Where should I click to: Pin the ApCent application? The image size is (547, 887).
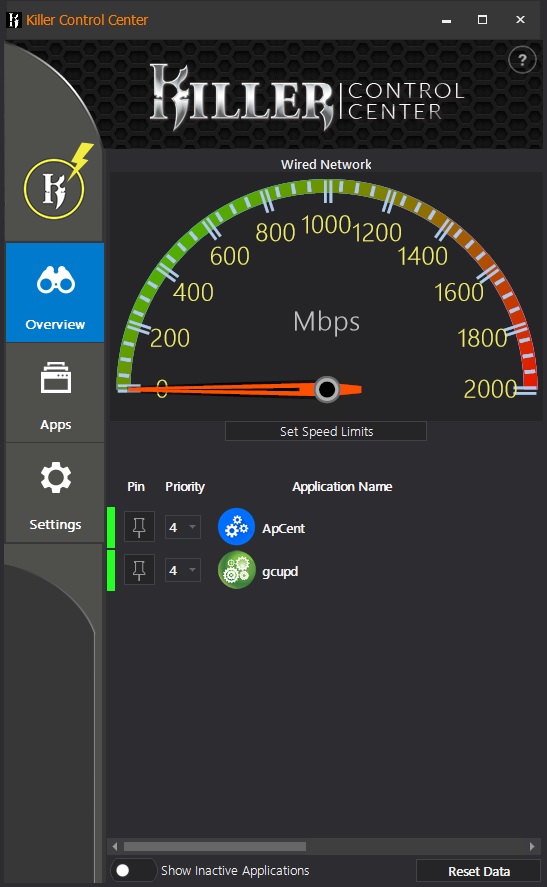pyautogui.click(x=139, y=527)
